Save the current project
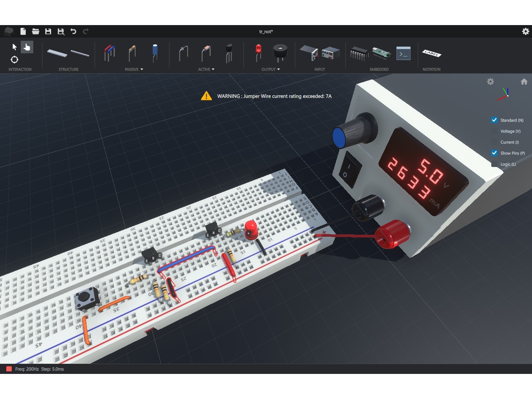 pyautogui.click(x=48, y=31)
